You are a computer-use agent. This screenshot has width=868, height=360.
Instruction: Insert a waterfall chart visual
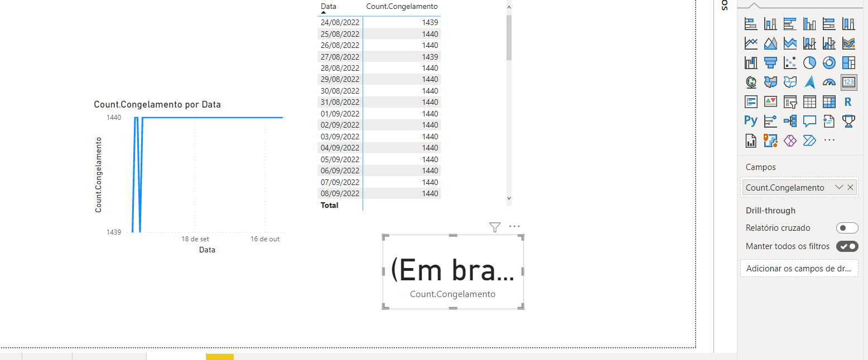(751, 63)
